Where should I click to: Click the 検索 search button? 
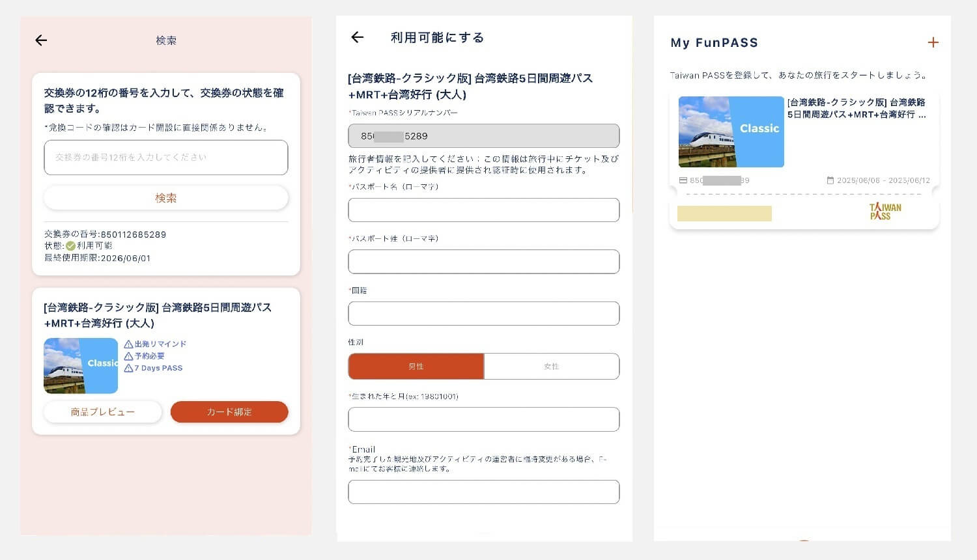click(x=165, y=198)
